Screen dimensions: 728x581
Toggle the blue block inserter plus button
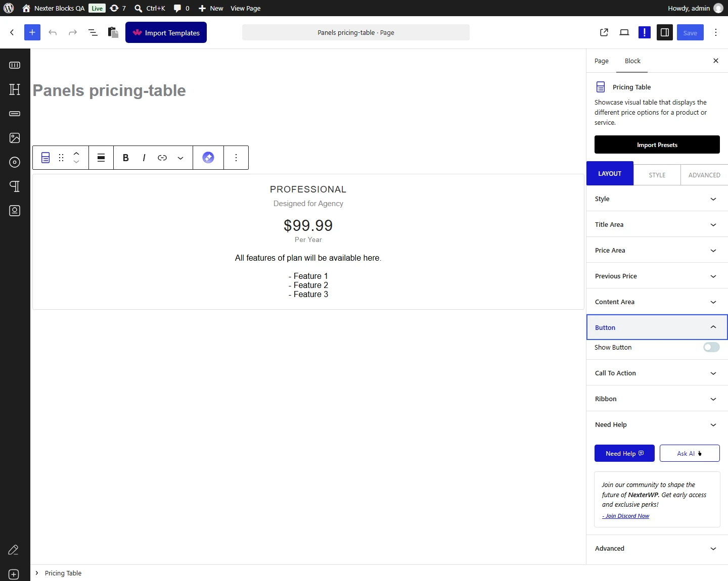(x=32, y=32)
